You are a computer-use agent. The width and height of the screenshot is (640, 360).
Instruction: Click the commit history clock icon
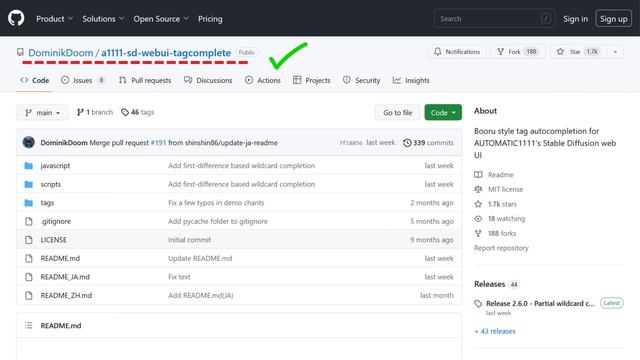(x=407, y=143)
